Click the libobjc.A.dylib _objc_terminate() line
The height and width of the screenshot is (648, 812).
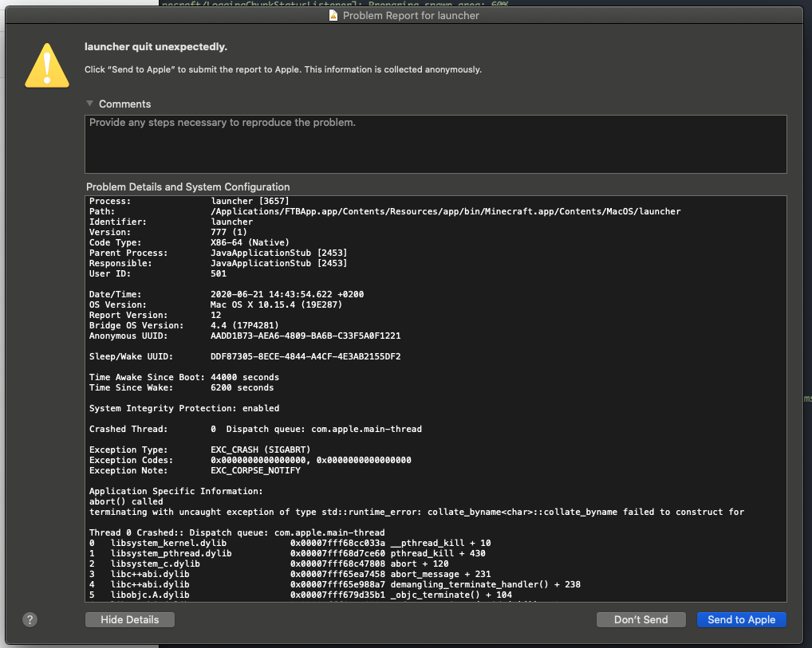pos(301,594)
